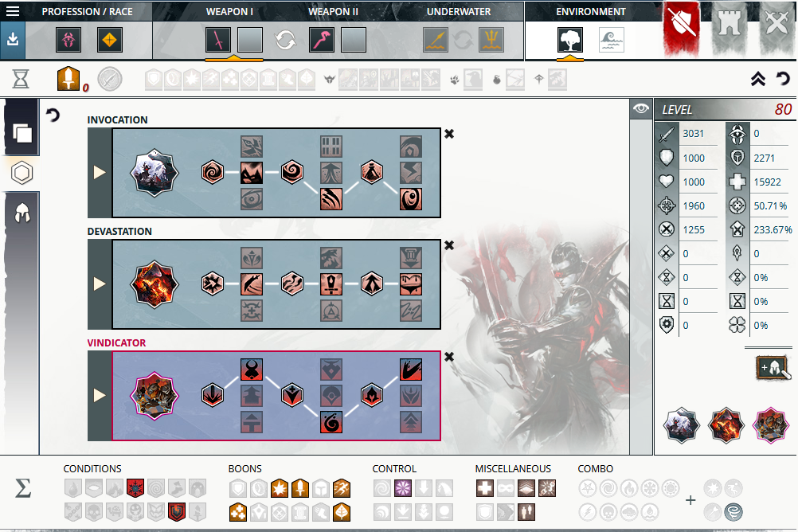
Task: Toggle the eye preview icon above the stats panel
Action: click(640, 108)
